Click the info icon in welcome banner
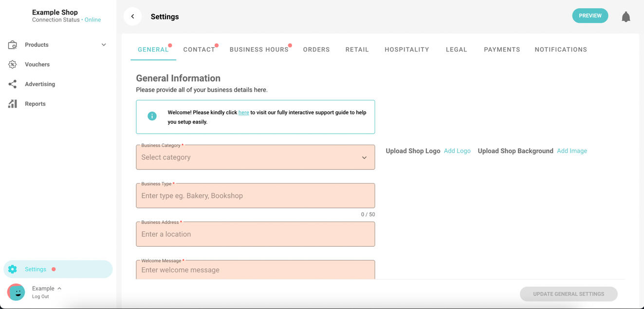The width and height of the screenshot is (644, 309). click(152, 116)
